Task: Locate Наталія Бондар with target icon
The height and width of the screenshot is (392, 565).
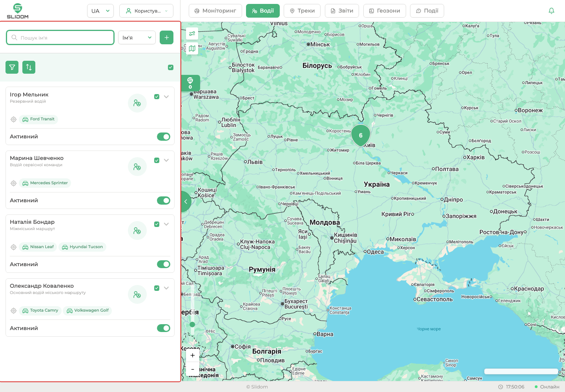Action: coord(13,247)
